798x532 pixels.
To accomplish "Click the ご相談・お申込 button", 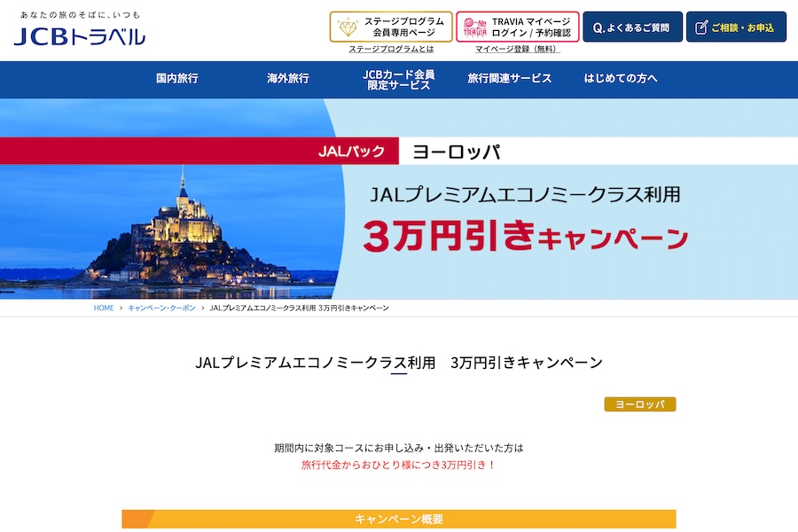I will tap(736, 27).
